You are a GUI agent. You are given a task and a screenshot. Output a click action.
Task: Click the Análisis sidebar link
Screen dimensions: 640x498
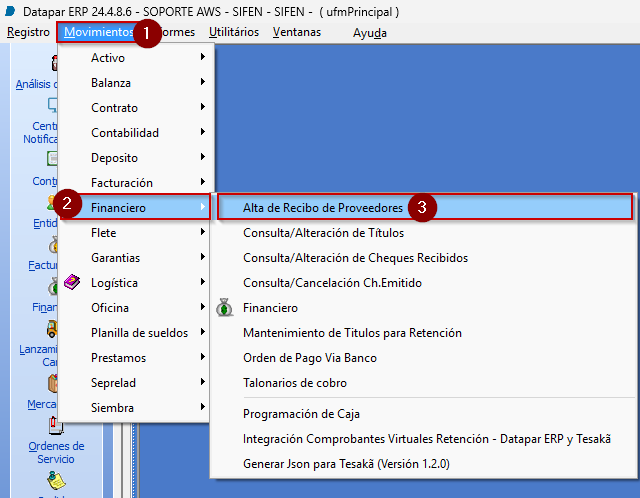pyautogui.click(x=36, y=84)
